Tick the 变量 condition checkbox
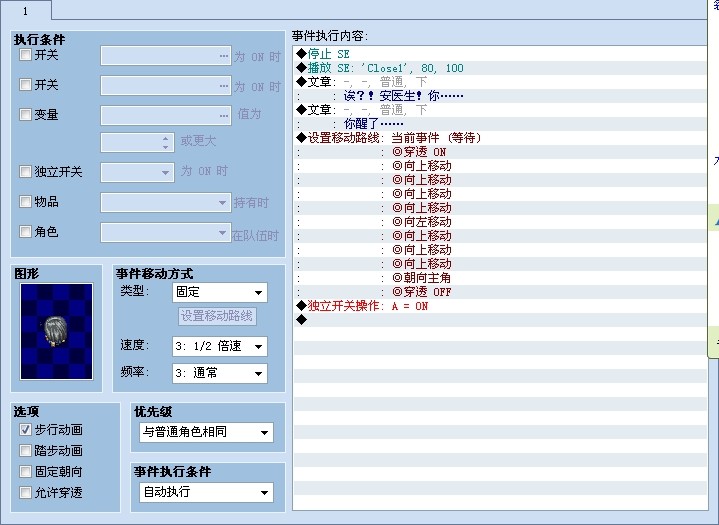 click(25, 114)
